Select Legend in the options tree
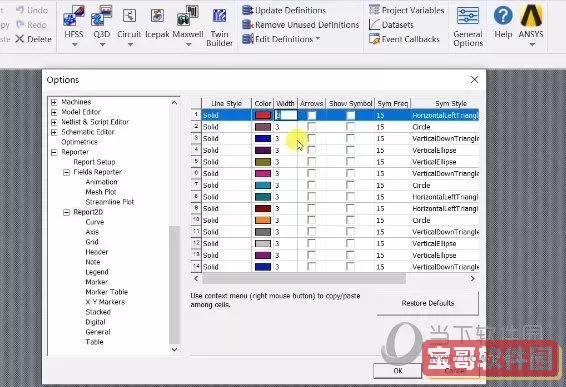The image size is (566, 387). (97, 272)
